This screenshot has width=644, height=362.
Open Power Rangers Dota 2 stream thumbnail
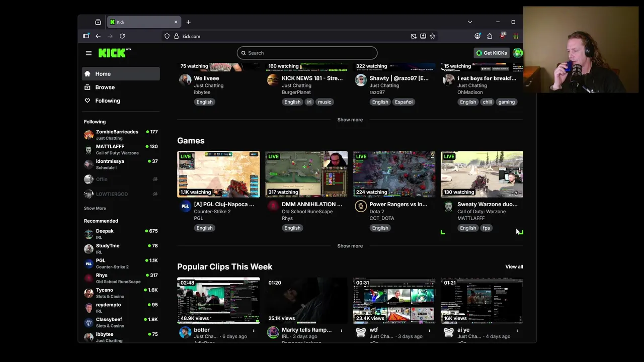coord(394,174)
